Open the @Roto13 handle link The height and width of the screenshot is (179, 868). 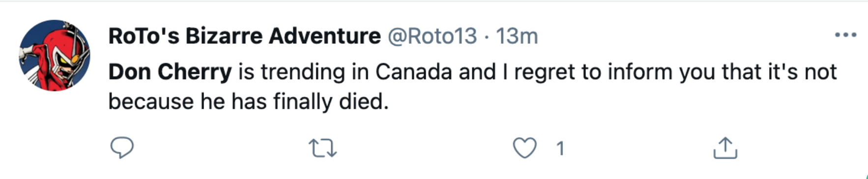click(432, 36)
